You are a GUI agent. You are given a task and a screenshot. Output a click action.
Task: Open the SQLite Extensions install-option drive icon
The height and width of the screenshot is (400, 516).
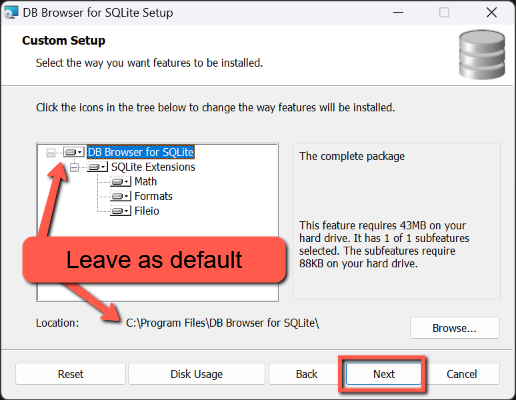pos(97,167)
